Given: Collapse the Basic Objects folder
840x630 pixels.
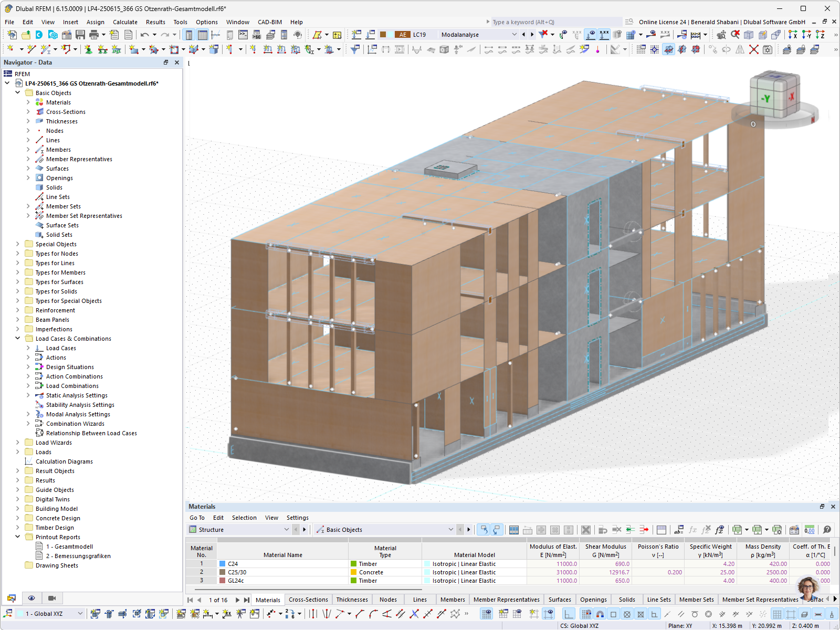Looking at the screenshot, I should 18,93.
